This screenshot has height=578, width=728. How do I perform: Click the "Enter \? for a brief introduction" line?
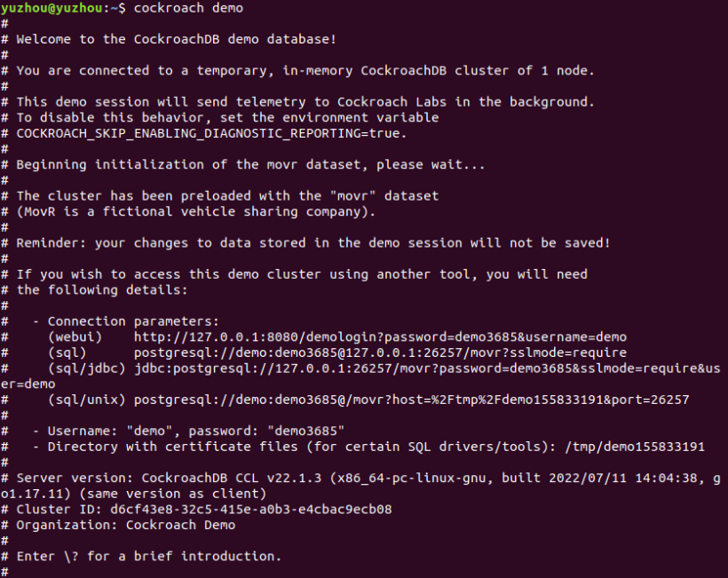tap(148, 556)
